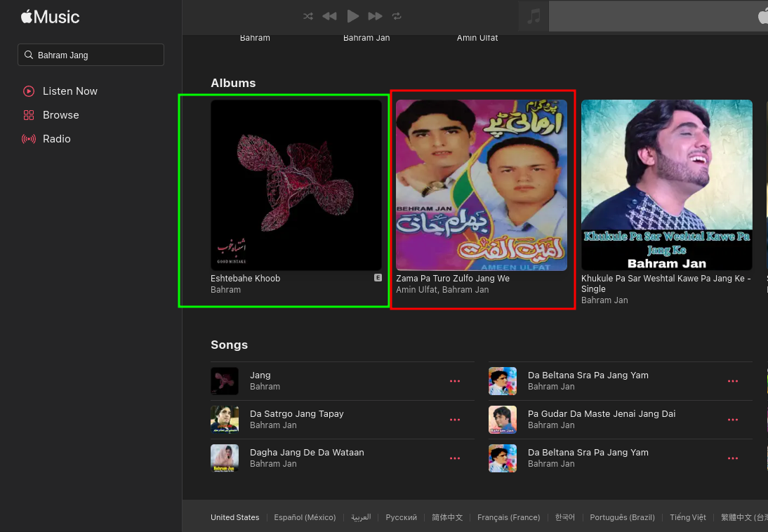Open Khukule Pa Sar Weshtal Kawe single title
The height and width of the screenshot is (532, 768).
pyautogui.click(x=666, y=284)
